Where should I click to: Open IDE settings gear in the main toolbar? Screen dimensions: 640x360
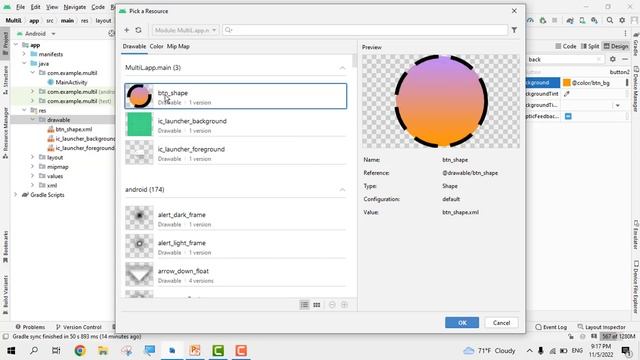coord(622,20)
